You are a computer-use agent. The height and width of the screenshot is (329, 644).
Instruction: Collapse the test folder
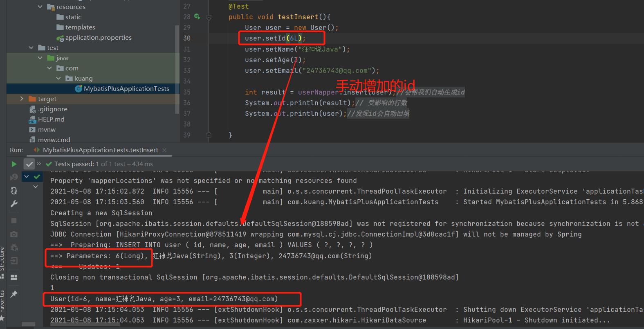pyautogui.click(x=31, y=48)
